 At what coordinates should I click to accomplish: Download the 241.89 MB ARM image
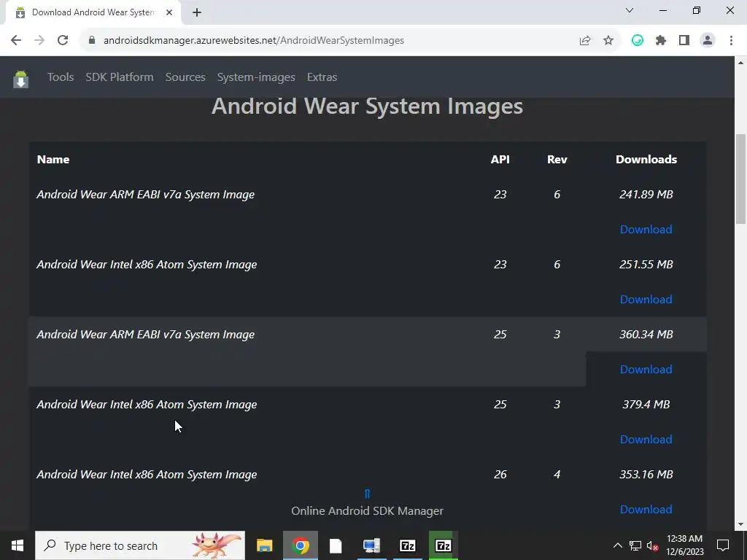coord(646,230)
